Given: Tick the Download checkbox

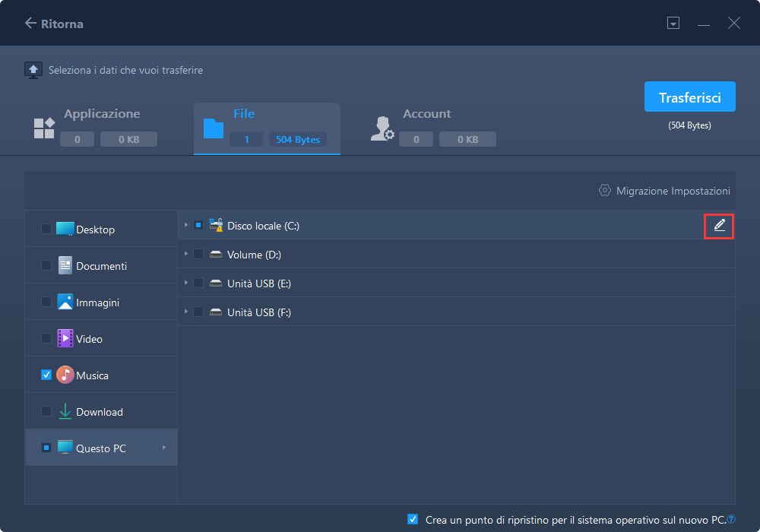Looking at the screenshot, I should 46,411.
